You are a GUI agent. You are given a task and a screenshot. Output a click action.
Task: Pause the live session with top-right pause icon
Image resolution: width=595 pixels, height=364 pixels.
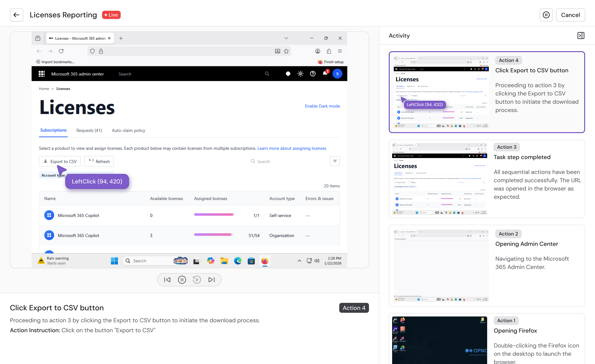click(546, 15)
